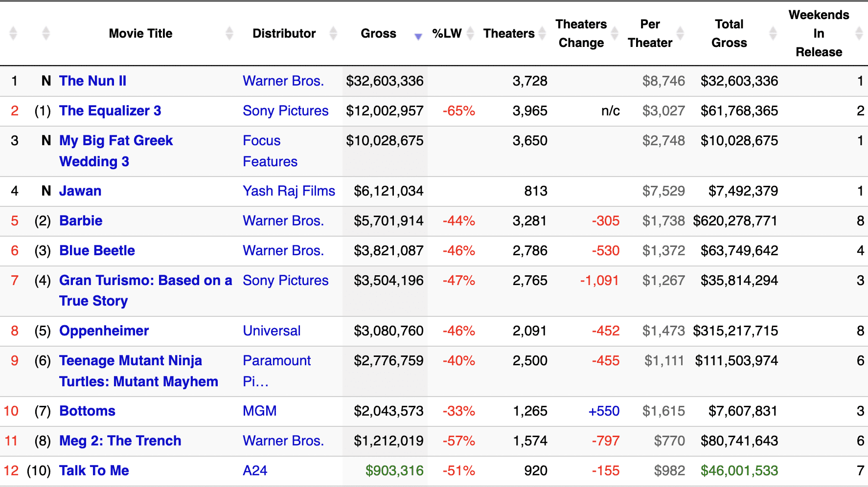Select Gran Turismo theater change -1,091
Image resolution: width=868 pixels, height=487 pixels.
coord(599,280)
